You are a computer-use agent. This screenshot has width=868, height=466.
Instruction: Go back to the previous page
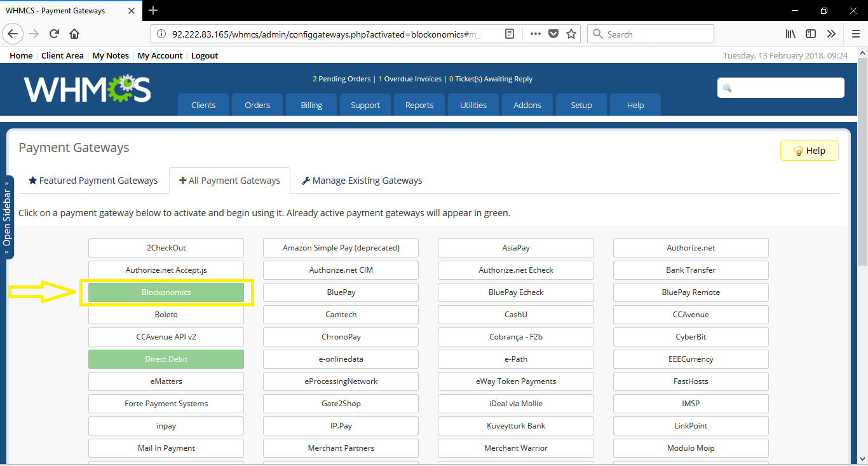(14, 34)
